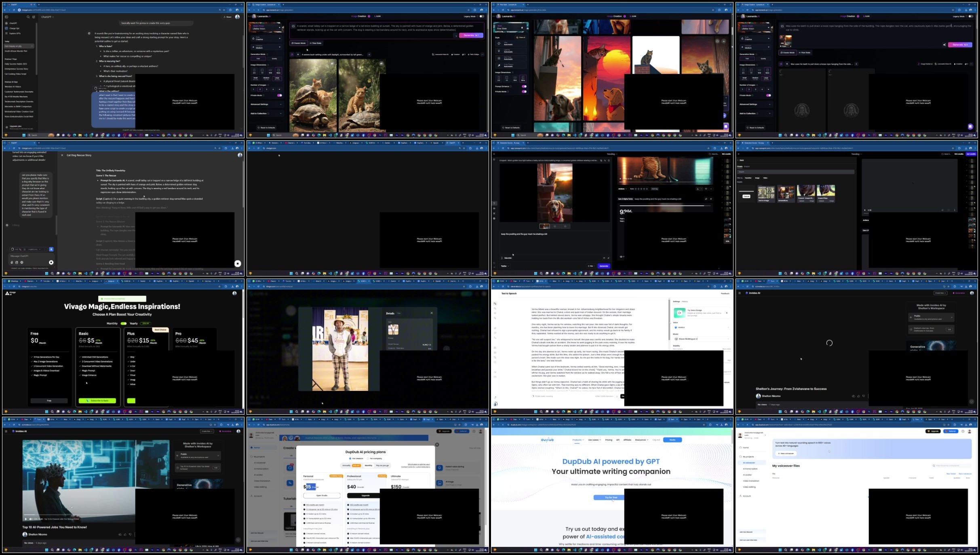Click the Cancel button in the Runway assets panel

pyautogui.click(x=746, y=196)
